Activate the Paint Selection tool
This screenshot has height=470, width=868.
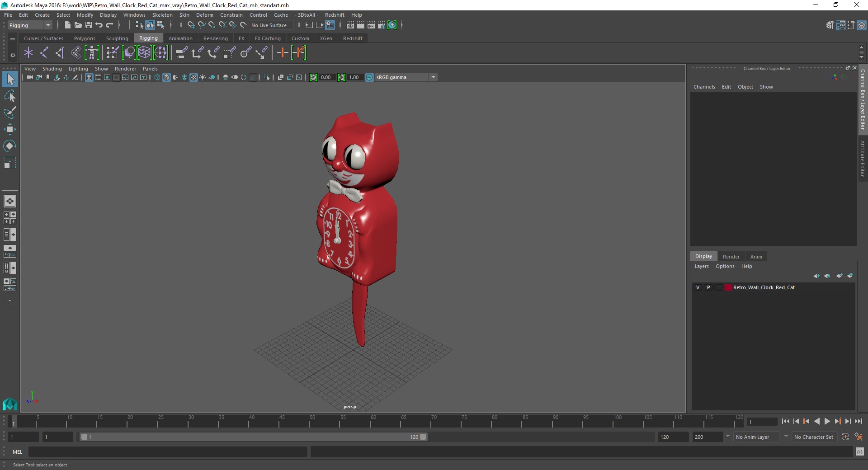click(10, 113)
